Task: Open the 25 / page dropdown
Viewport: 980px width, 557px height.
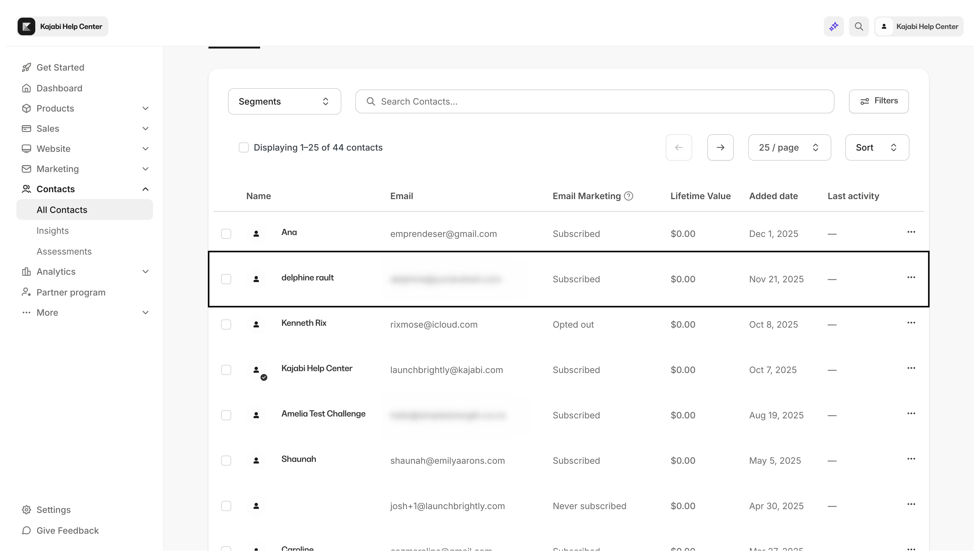Action: click(x=789, y=147)
